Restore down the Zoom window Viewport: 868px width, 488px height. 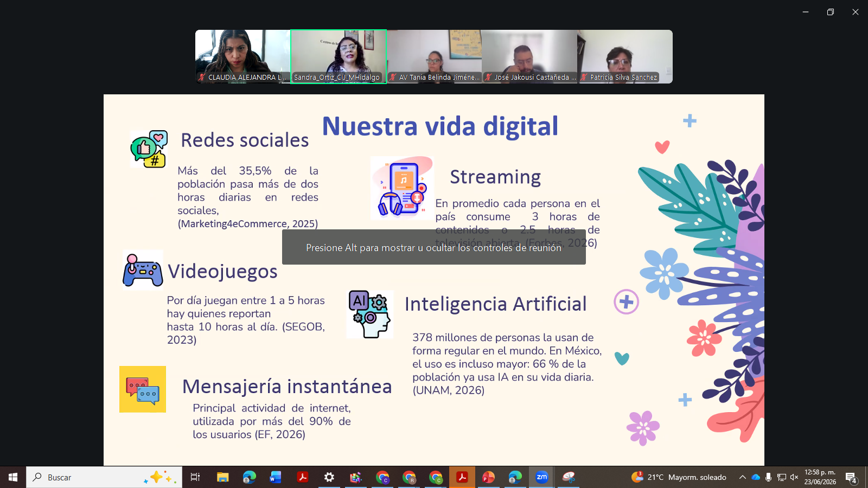(831, 12)
